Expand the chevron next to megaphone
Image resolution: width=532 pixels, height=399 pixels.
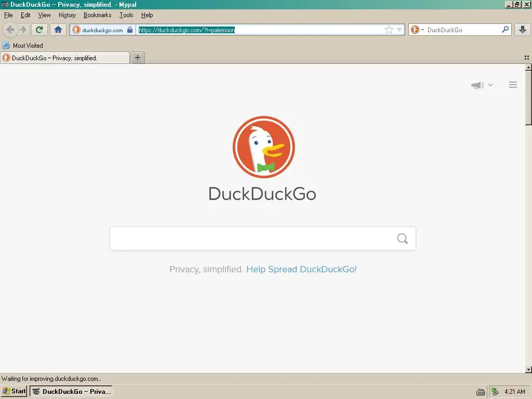490,85
